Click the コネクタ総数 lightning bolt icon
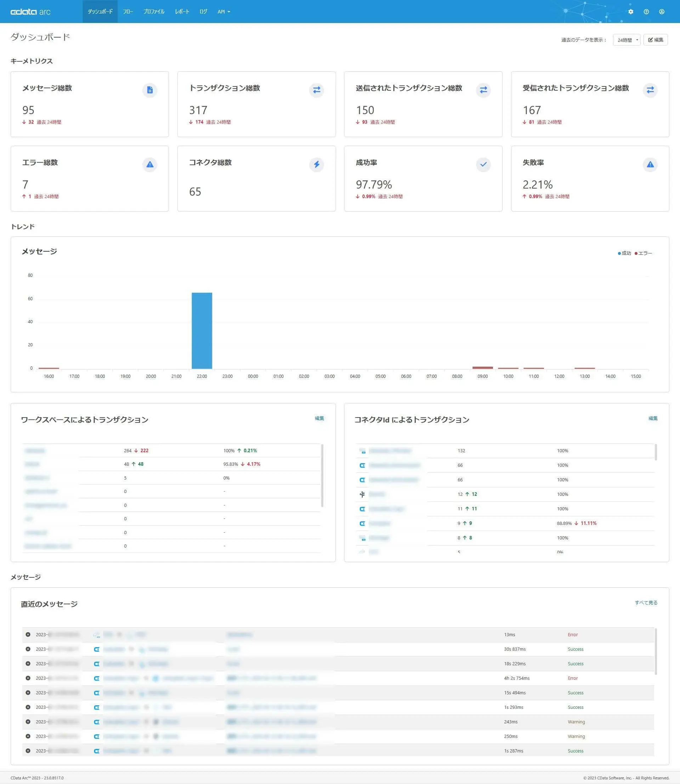This screenshot has height=784, width=680. [x=317, y=164]
